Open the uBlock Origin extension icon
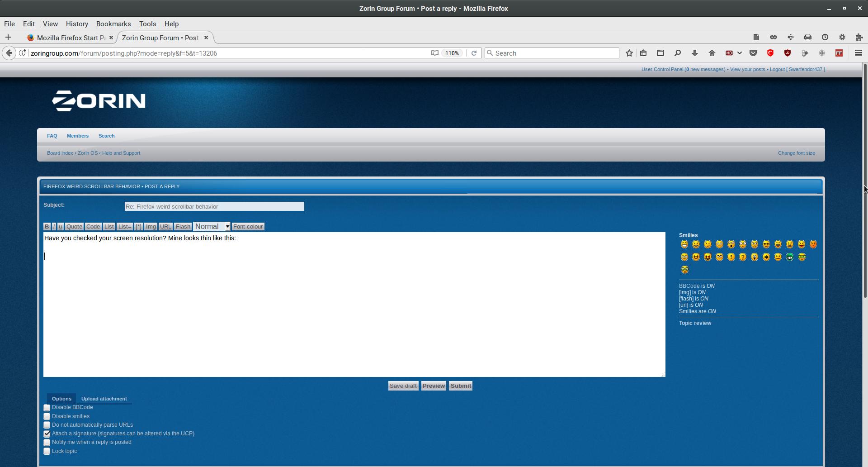The height and width of the screenshot is (467, 868). click(x=788, y=53)
